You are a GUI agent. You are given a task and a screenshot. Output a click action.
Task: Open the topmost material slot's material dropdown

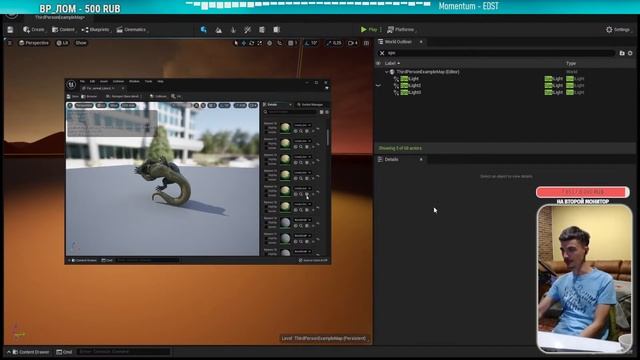click(x=302, y=125)
